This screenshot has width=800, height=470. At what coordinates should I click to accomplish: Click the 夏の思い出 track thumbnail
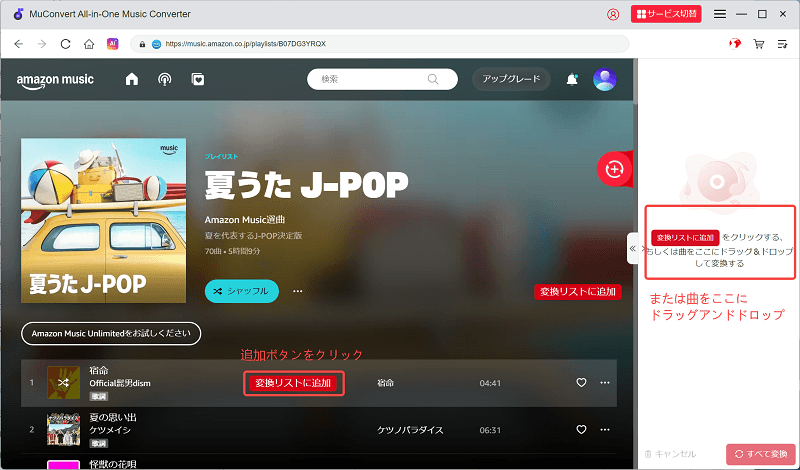pos(63,430)
